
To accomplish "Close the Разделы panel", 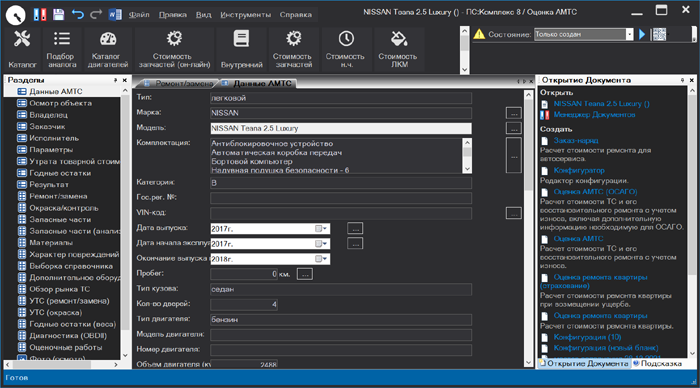I will 125,80.
